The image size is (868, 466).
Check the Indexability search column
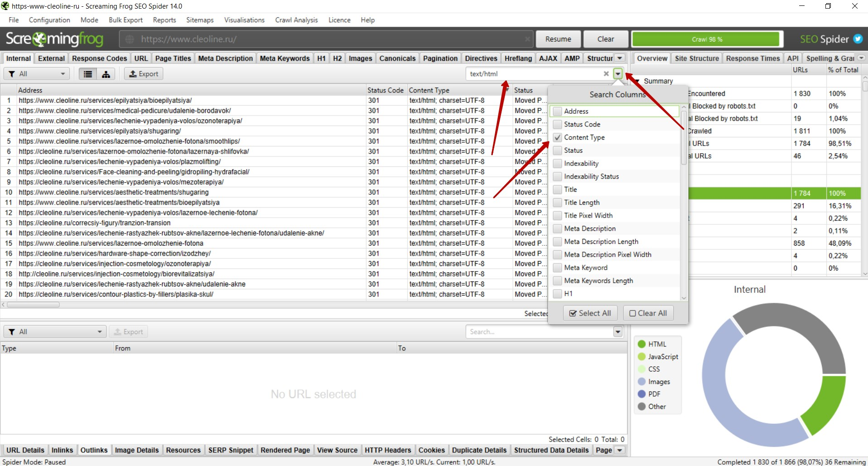557,164
